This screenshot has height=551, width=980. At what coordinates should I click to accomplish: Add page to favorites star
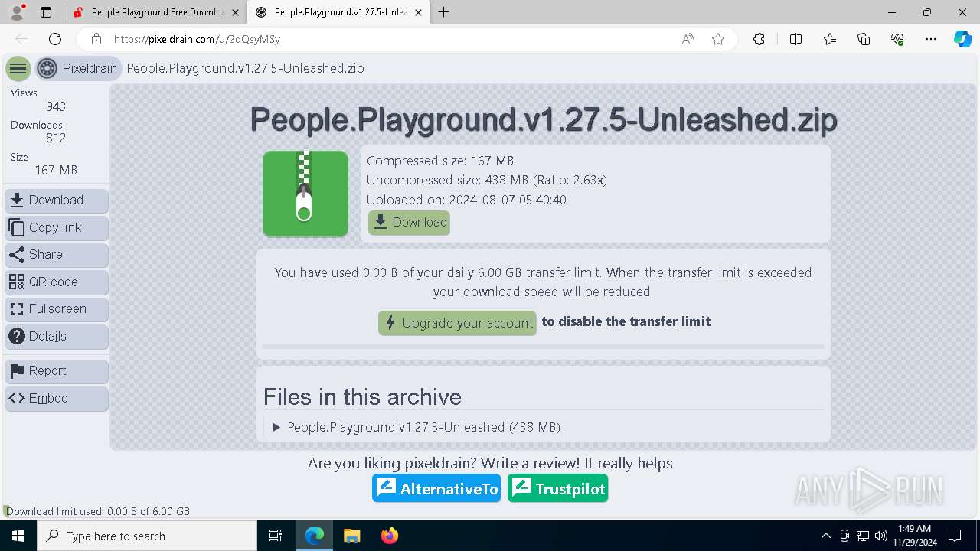pos(718,39)
